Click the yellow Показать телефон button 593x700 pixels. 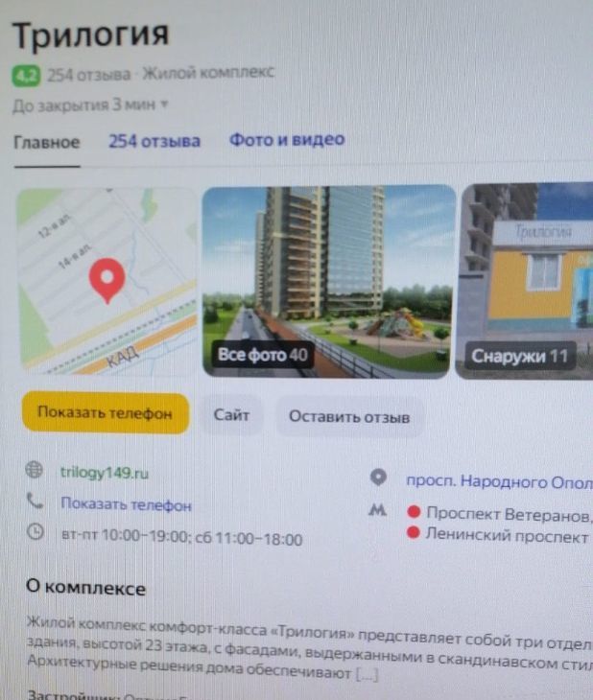coord(106,413)
